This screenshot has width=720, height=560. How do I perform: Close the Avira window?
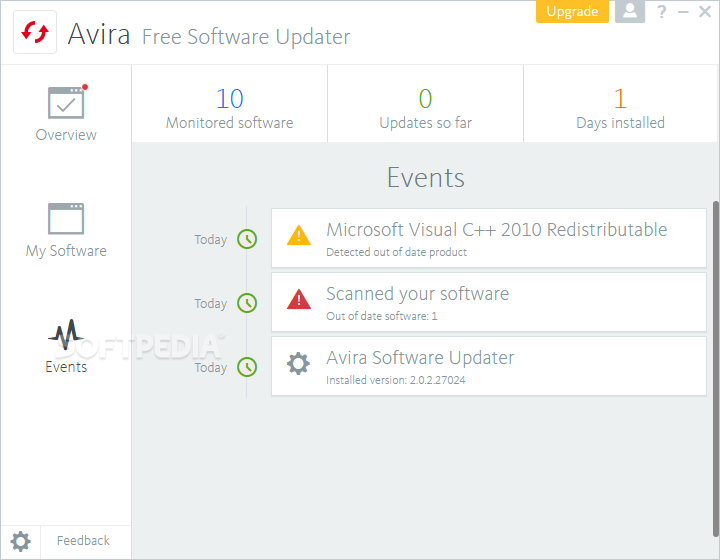tap(705, 11)
